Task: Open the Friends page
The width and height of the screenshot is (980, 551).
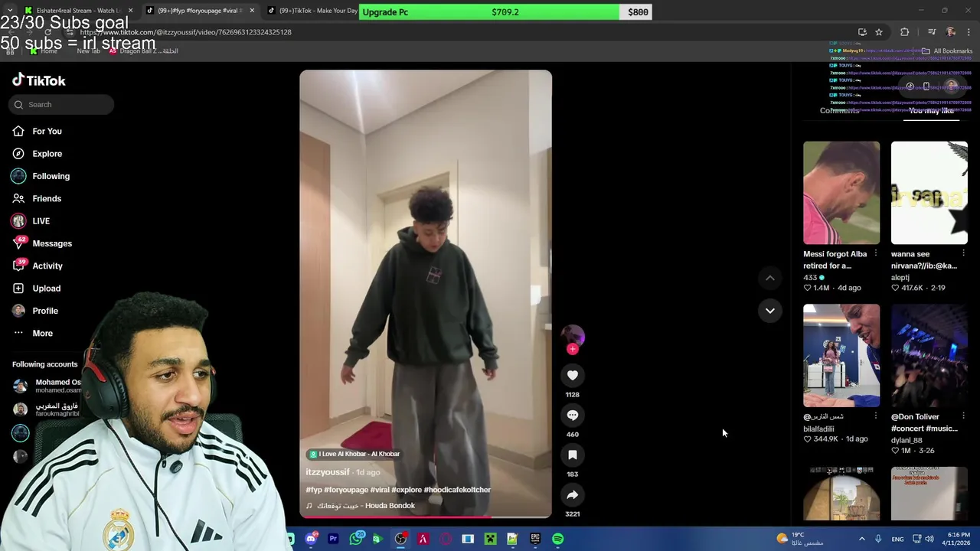Action: 36,198
